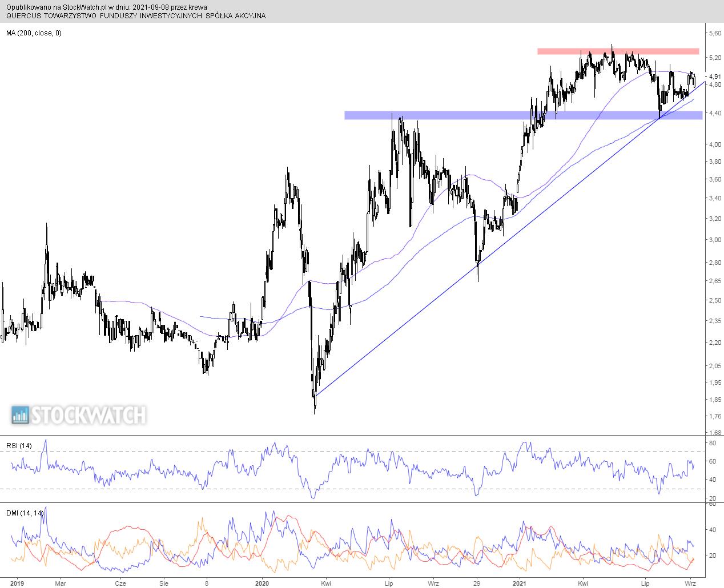
Task: Click the 2,65 price axis label
Action: point(714,280)
